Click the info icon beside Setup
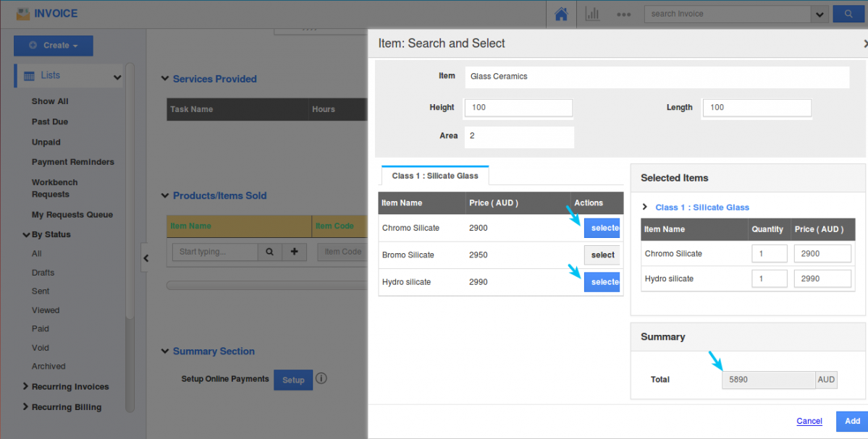The image size is (868, 439). pos(321,378)
